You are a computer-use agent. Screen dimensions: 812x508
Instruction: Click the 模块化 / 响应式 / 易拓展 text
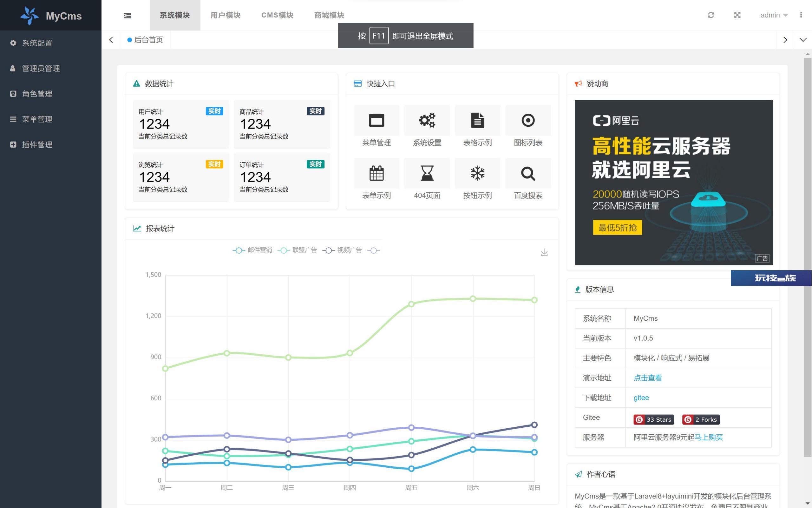point(671,358)
